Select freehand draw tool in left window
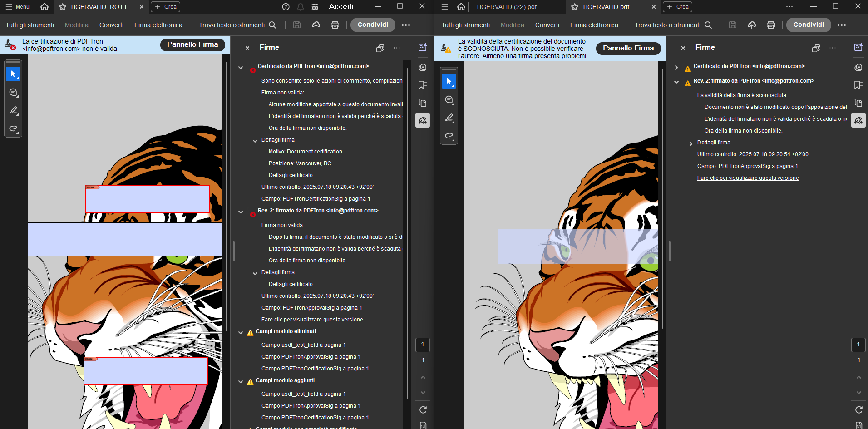Image resolution: width=868 pixels, height=429 pixels. [13, 128]
